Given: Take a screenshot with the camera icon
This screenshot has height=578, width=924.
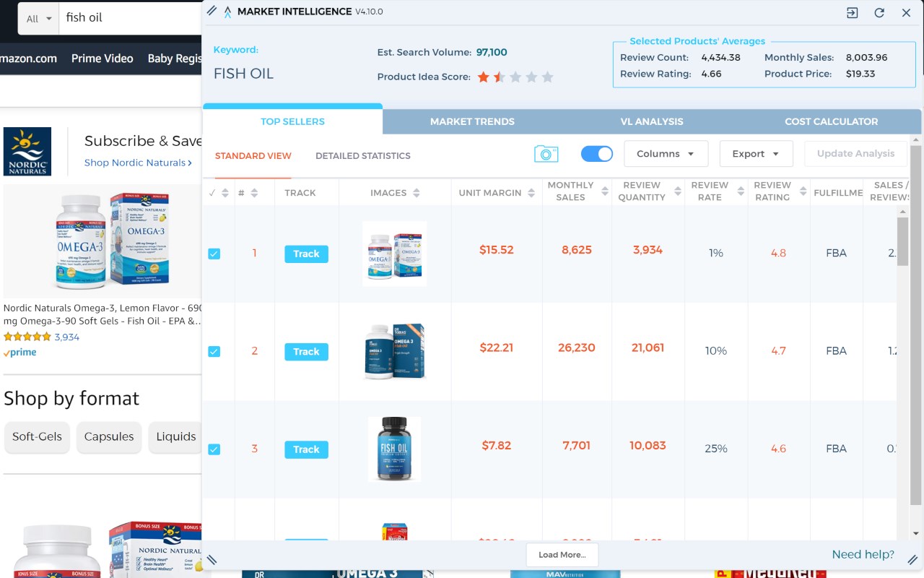Looking at the screenshot, I should pos(546,154).
